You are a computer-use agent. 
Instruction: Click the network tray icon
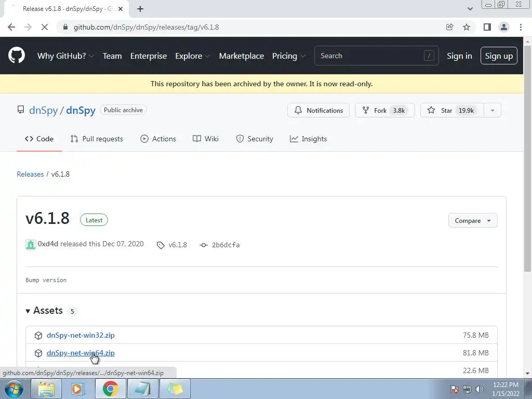[x=467, y=389]
